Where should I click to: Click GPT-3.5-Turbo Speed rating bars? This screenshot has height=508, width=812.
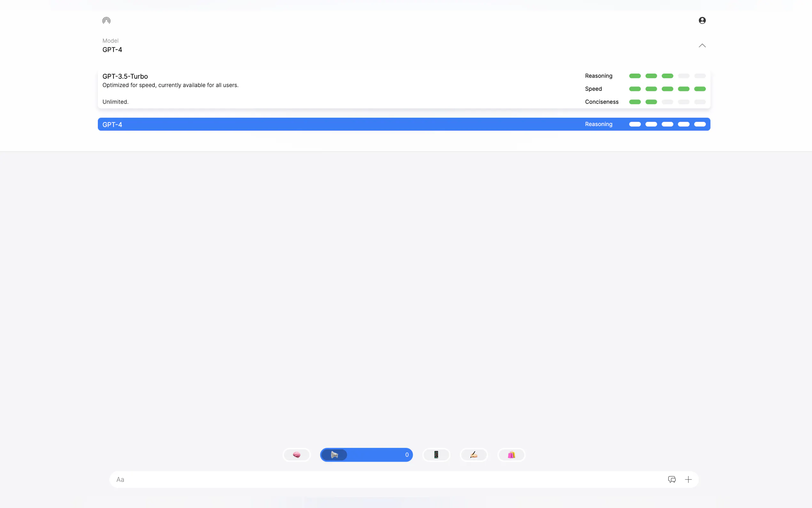667,89
